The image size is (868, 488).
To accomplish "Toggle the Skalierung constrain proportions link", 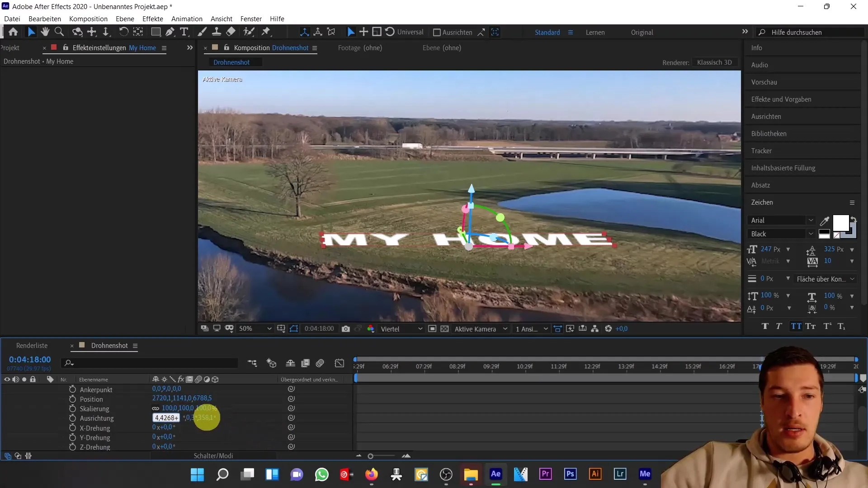I will click(156, 408).
